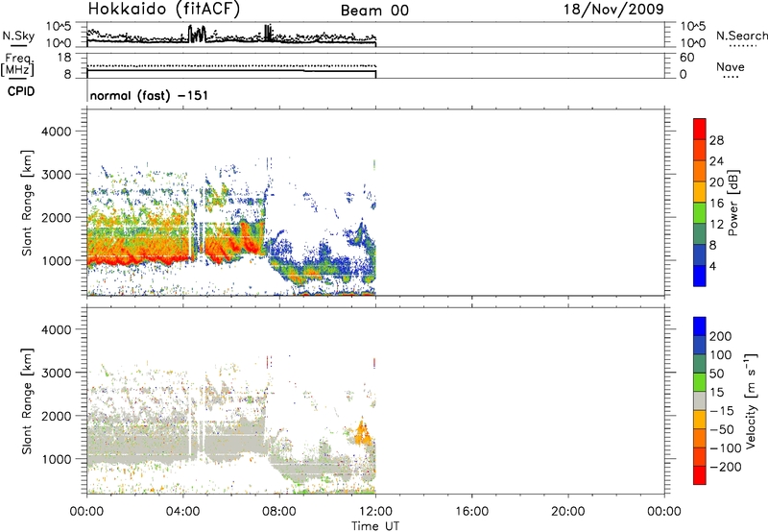
Task: Click the '16:00' time tick label
Action: (x=471, y=512)
